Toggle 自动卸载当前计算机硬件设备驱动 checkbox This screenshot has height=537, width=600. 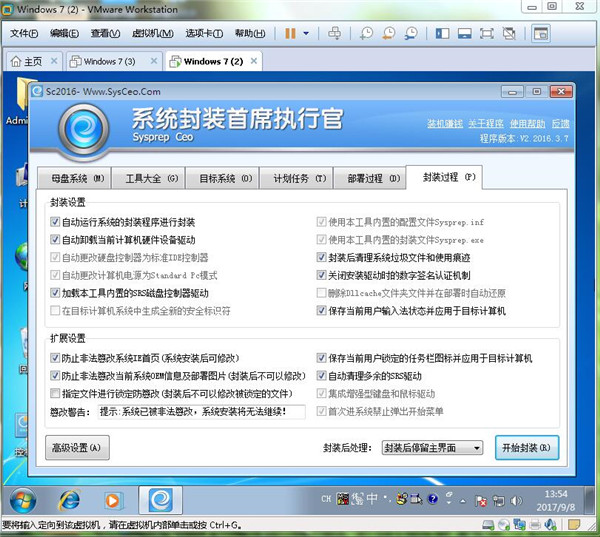pyautogui.click(x=55, y=240)
